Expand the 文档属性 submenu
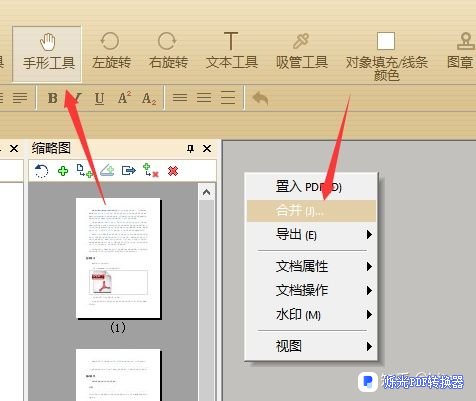 (311, 266)
